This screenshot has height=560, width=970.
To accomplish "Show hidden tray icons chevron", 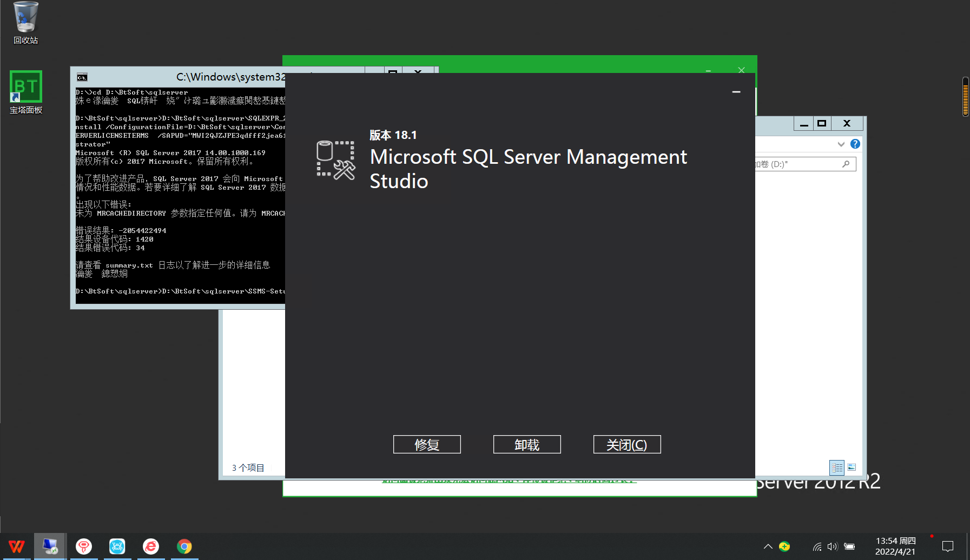I will [768, 546].
